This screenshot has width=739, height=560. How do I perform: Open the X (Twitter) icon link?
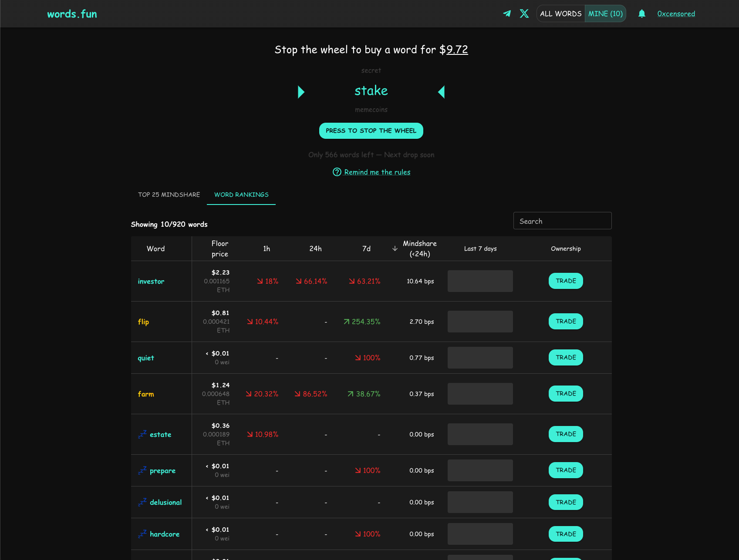[x=524, y=13]
